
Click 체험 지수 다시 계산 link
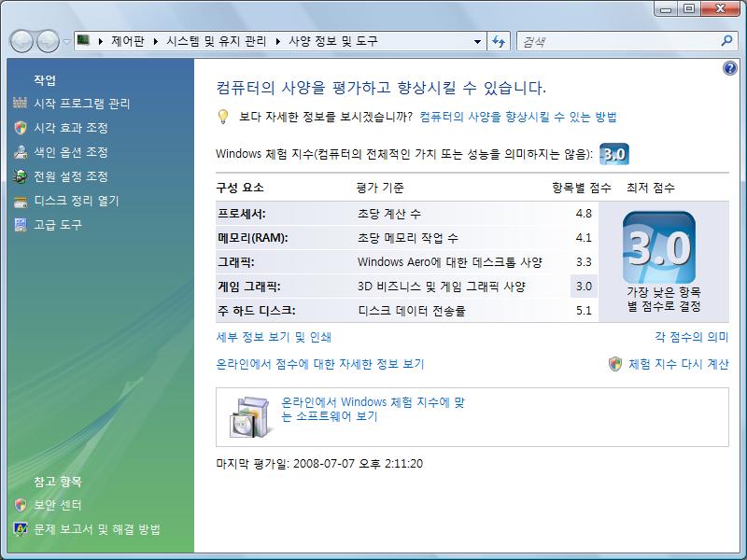tap(679, 364)
